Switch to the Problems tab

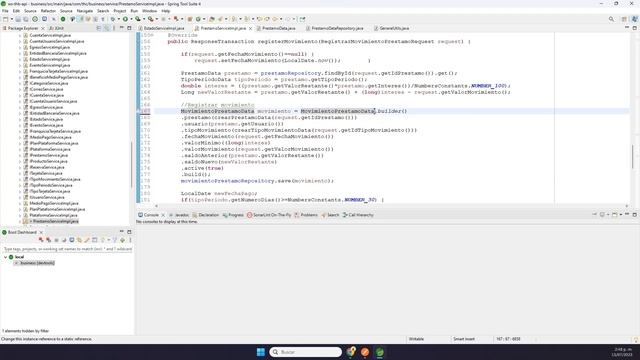306,215
